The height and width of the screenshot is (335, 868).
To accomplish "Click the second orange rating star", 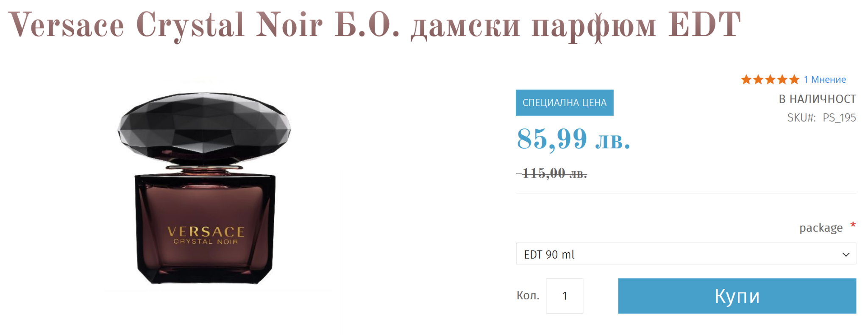I will point(758,79).
